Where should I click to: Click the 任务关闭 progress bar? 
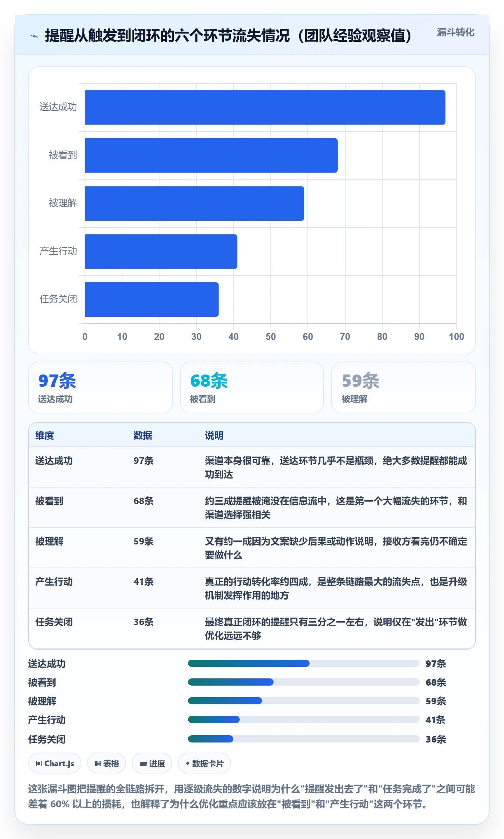304,739
